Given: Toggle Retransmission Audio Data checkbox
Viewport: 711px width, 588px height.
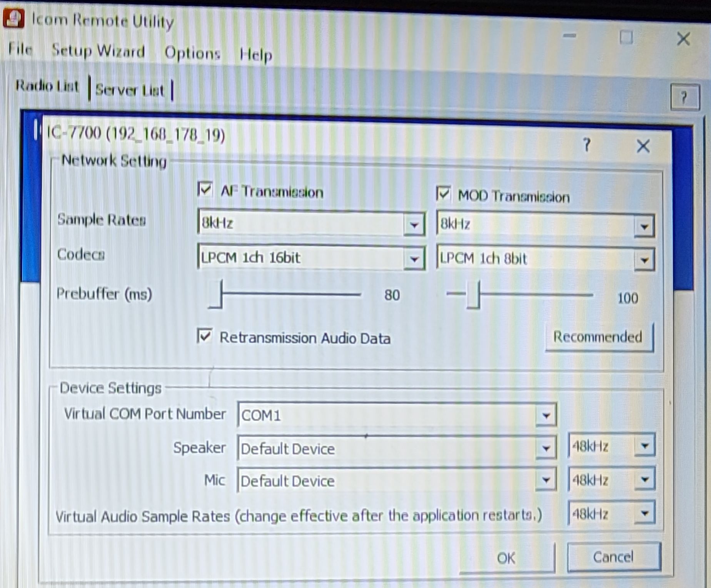Looking at the screenshot, I should (x=204, y=336).
